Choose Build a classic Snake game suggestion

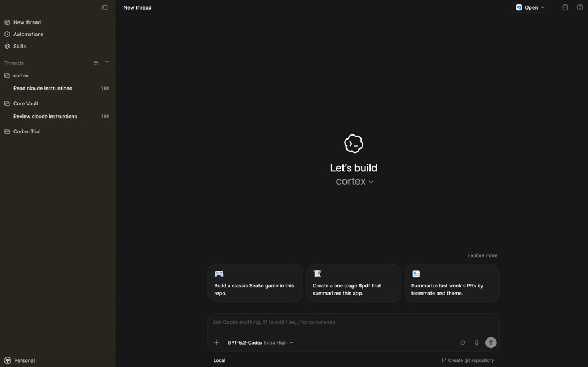click(x=255, y=283)
